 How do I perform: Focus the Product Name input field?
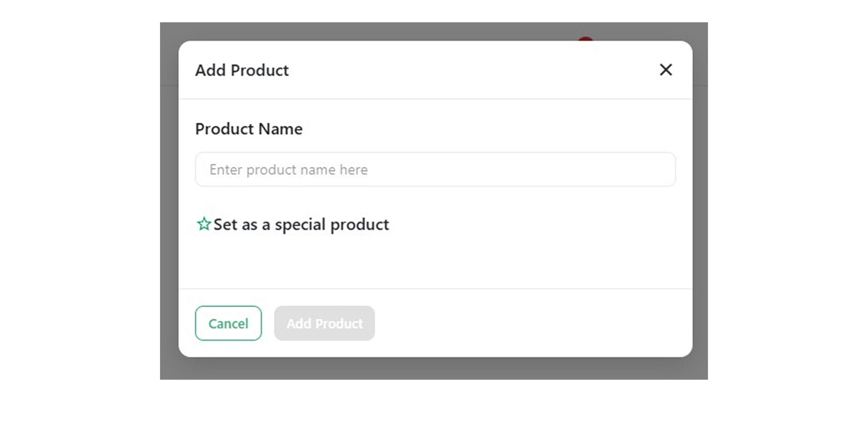(435, 169)
